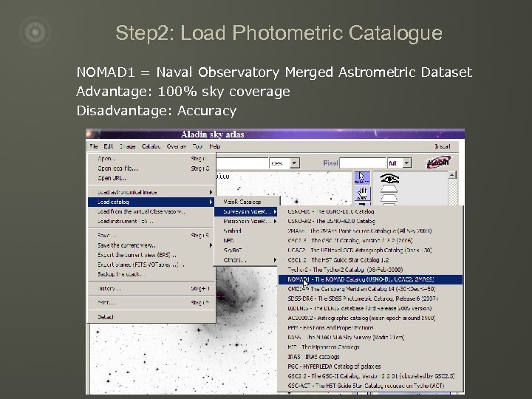Viewport: 532px width, 399px height.
Task: Select 'GSC-ACT' HST Guide Star Catalog entry
Action: point(370,386)
